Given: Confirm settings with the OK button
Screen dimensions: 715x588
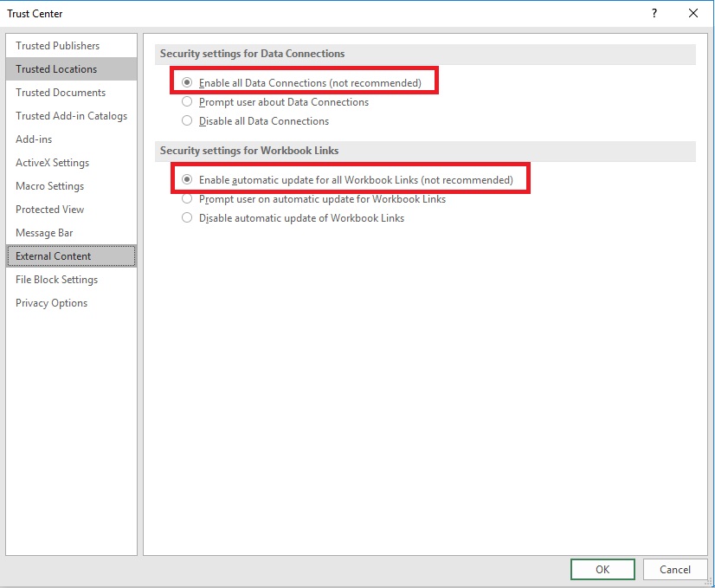Looking at the screenshot, I should pyautogui.click(x=602, y=569).
